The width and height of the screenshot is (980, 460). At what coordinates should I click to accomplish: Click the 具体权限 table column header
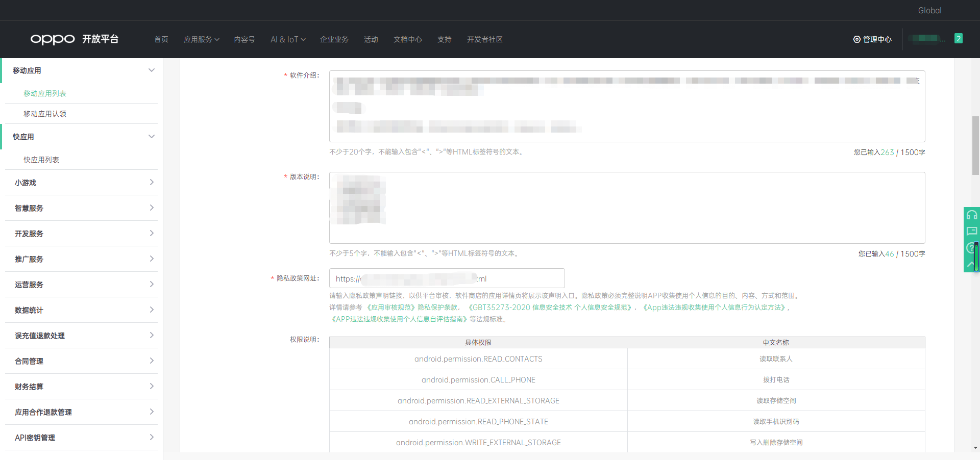point(478,343)
